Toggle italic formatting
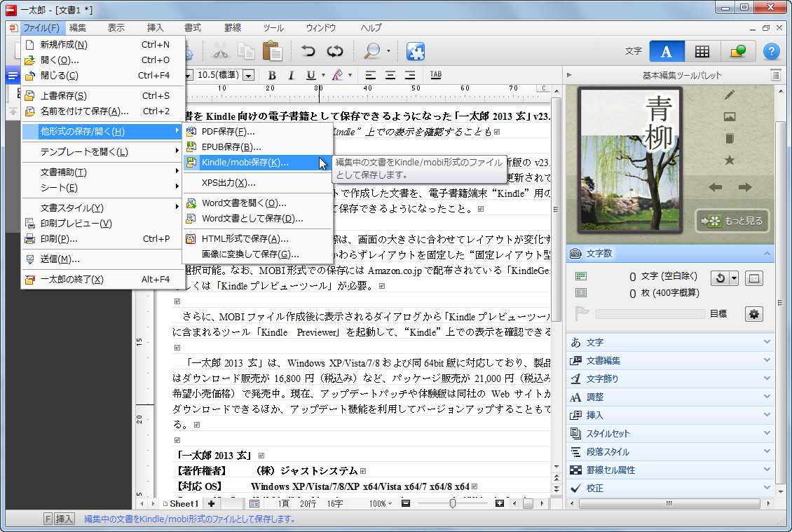Image resolution: width=792 pixels, height=532 pixels. click(x=292, y=74)
